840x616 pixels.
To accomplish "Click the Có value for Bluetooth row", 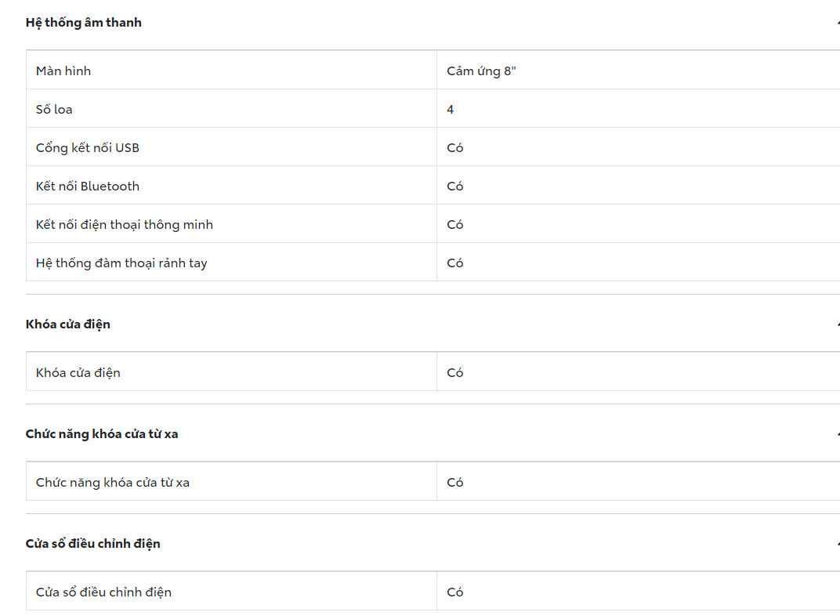I will (455, 187).
